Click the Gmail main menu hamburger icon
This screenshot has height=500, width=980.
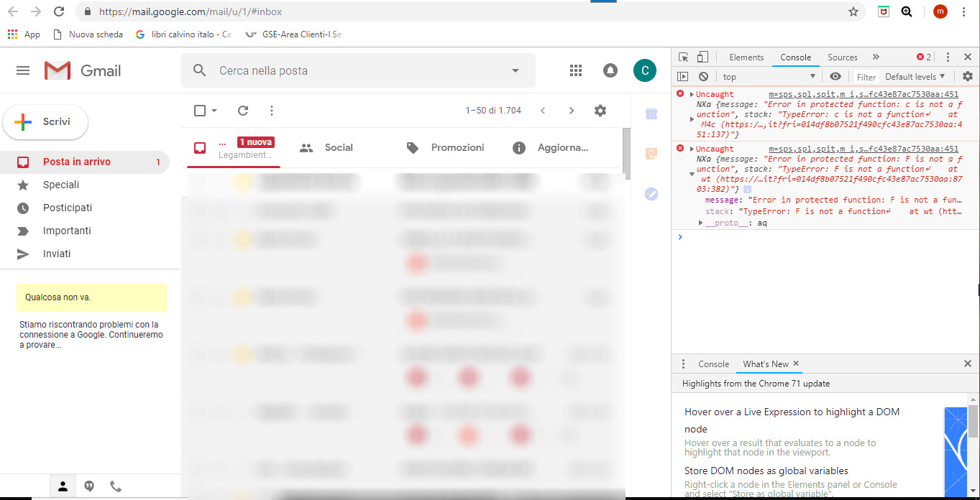point(23,70)
